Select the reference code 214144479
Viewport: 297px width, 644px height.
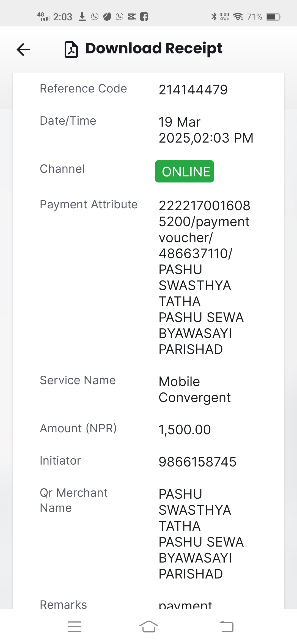pyautogui.click(x=193, y=90)
